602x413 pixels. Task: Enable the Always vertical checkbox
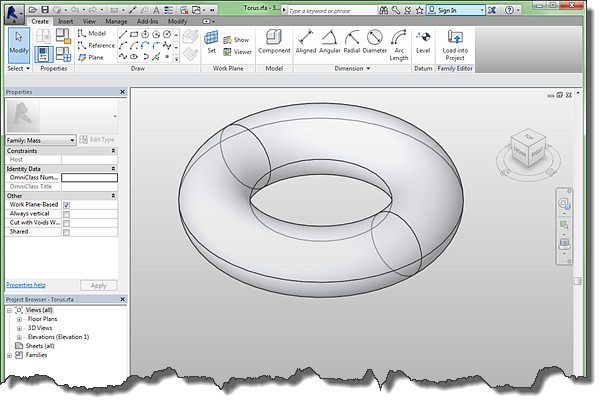(x=66, y=214)
